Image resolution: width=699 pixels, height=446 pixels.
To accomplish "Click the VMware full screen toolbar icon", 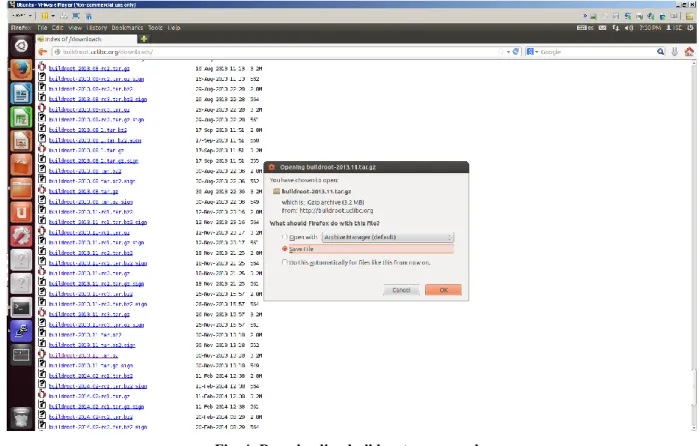I will (x=76, y=16).
